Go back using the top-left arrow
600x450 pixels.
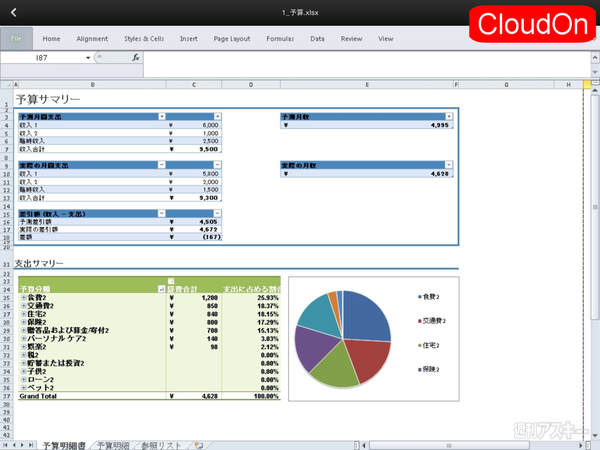click(14, 12)
